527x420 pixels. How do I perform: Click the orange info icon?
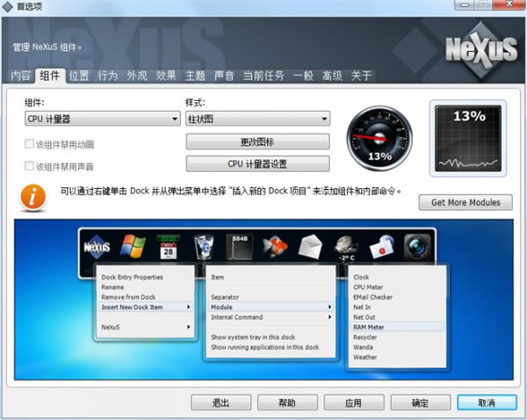pos(33,198)
